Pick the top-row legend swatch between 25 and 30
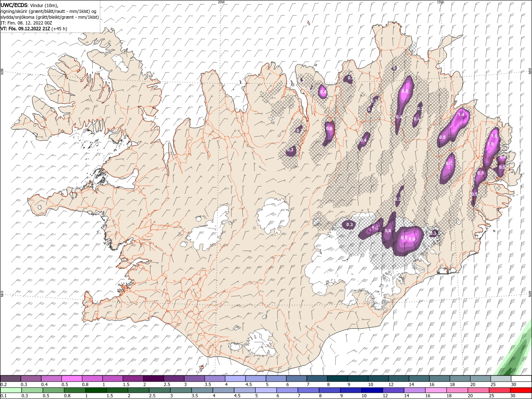This screenshot has height=399, width=532. tap(501, 379)
